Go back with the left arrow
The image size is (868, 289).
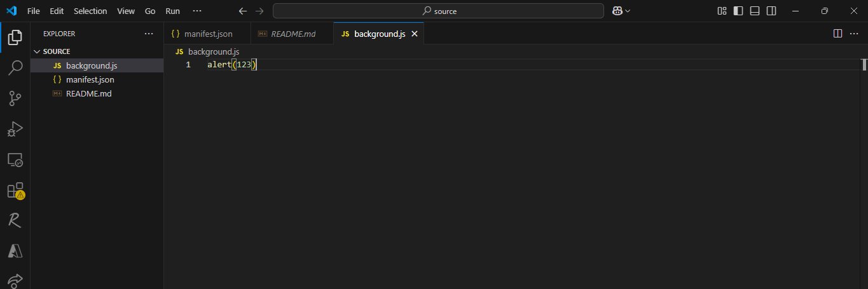242,11
